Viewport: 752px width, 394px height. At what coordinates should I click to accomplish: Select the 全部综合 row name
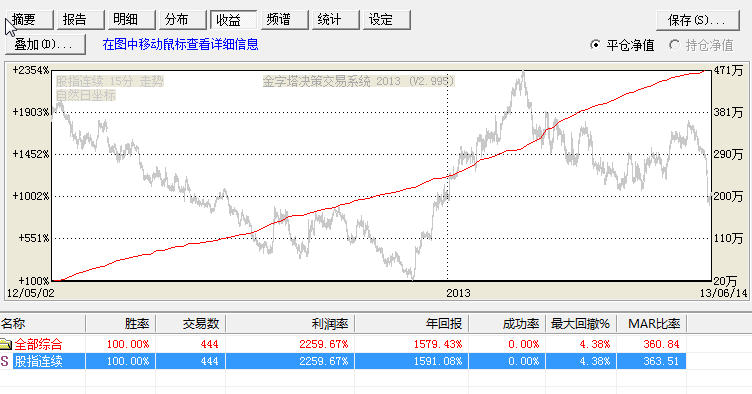[x=38, y=344]
